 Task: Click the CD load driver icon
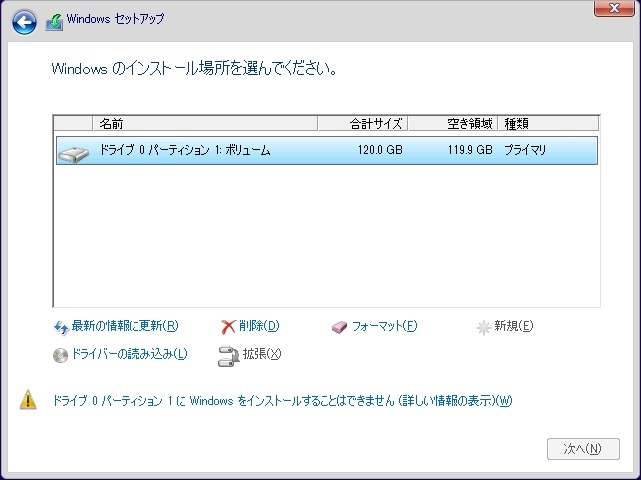pos(61,355)
